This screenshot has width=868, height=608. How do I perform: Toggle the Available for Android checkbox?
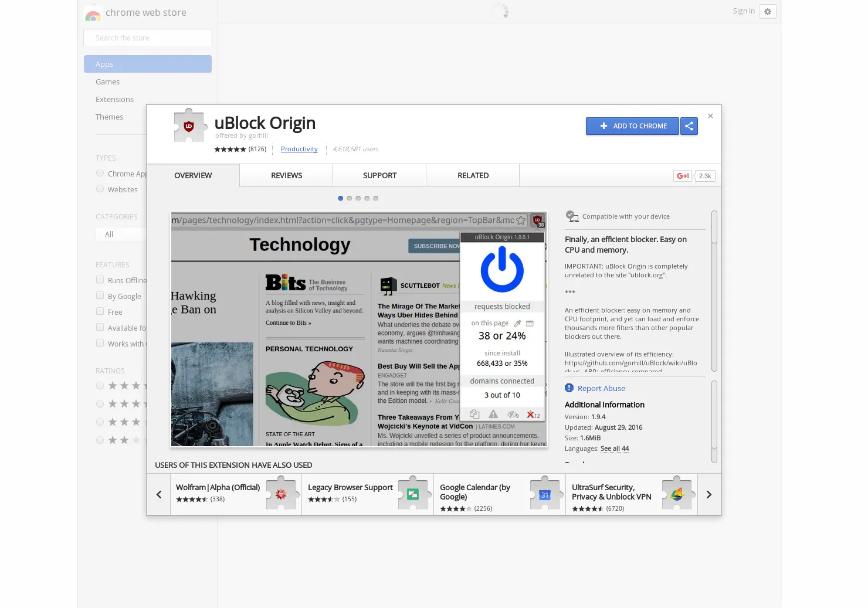[100, 328]
